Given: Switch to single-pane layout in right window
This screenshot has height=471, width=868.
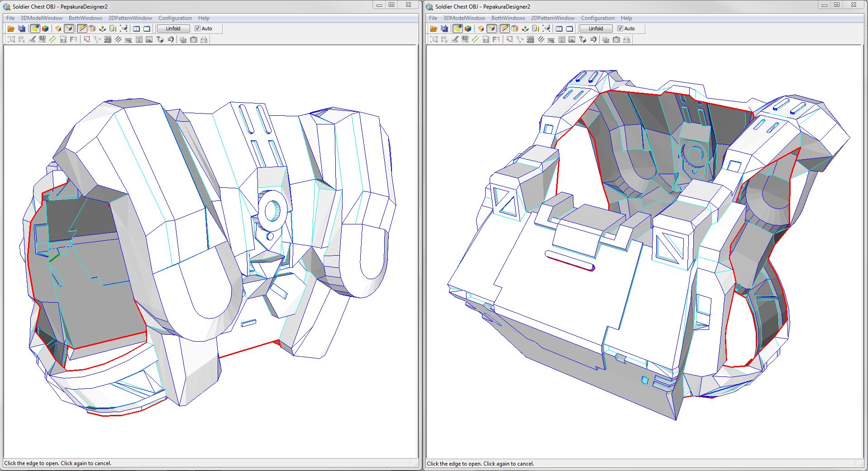Looking at the screenshot, I should [x=569, y=29].
